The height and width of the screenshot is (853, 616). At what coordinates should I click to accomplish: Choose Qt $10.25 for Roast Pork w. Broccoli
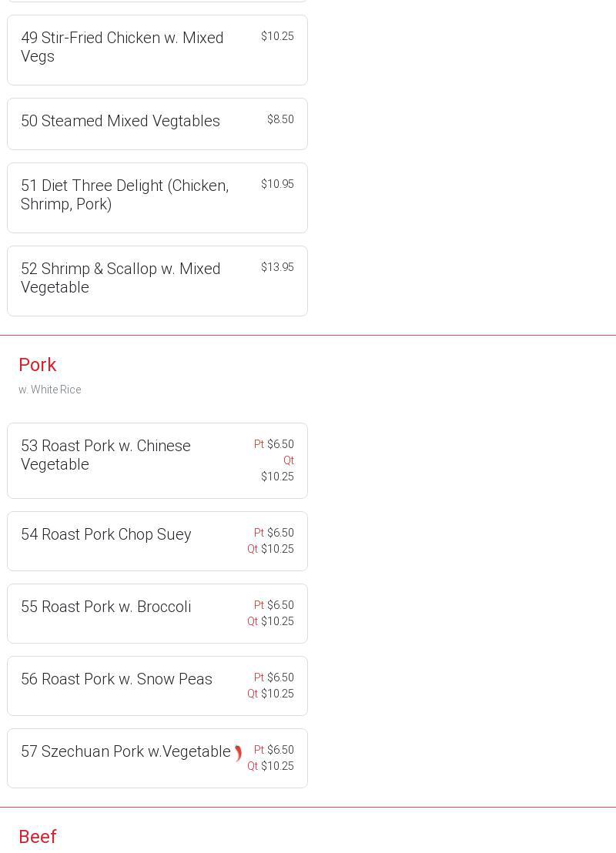pos(270,621)
